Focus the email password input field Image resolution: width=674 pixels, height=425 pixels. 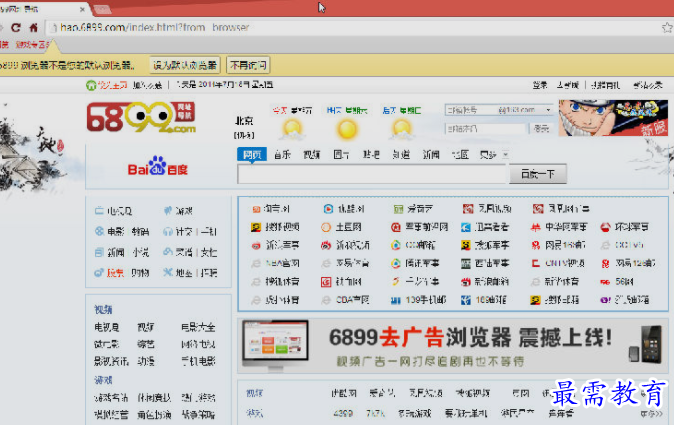(x=486, y=128)
